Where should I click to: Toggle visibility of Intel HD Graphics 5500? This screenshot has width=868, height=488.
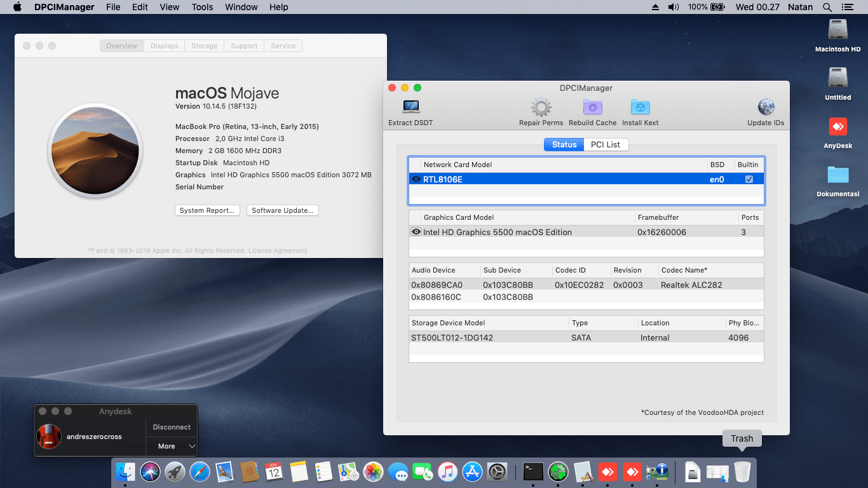coord(416,232)
